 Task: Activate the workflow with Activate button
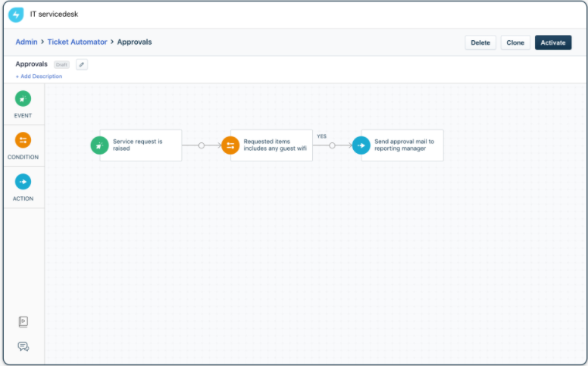point(553,42)
